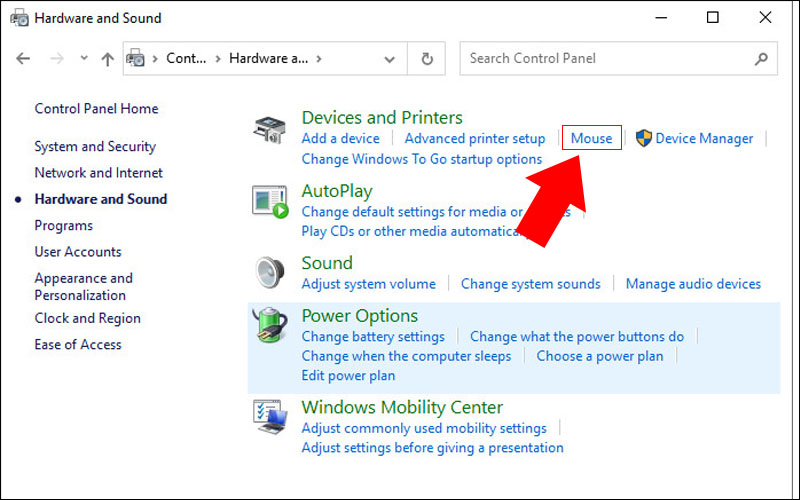Viewport: 800px width, 500px height.
Task: Click Adjust settings before giving a presentation
Action: click(x=433, y=447)
